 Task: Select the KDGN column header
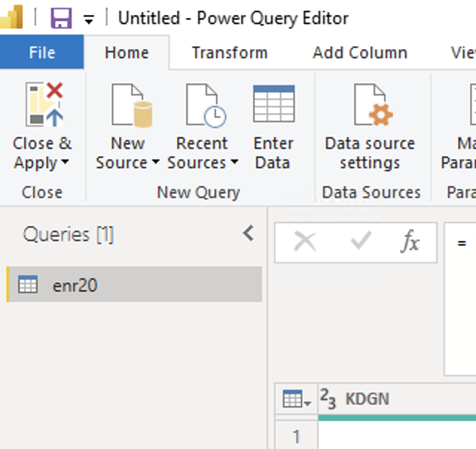397,398
